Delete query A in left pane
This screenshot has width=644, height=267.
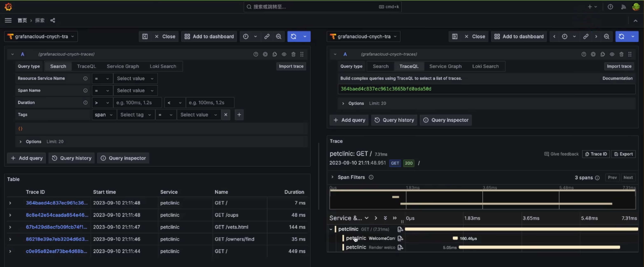click(x=294, y=54)
